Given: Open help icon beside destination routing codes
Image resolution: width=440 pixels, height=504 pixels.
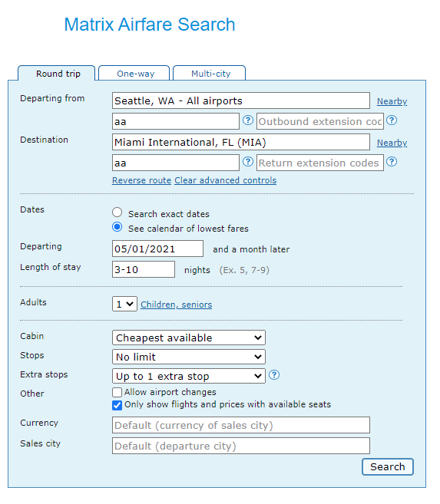Looking at the screenshot, I should 248,162.
